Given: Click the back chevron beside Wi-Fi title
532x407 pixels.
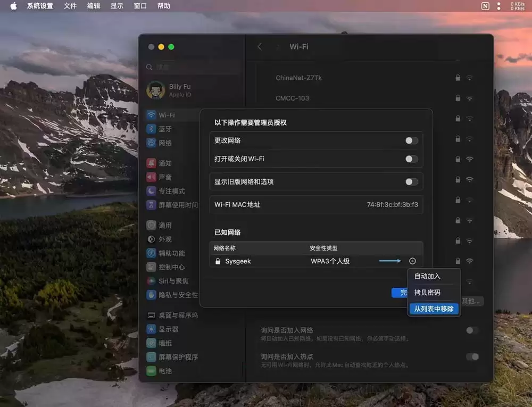Looking at the screenshot, I should point(259,46).
